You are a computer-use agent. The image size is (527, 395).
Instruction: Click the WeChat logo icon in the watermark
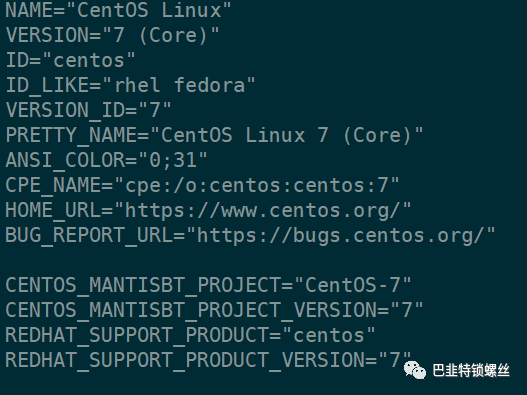click(x=415, y=370)
